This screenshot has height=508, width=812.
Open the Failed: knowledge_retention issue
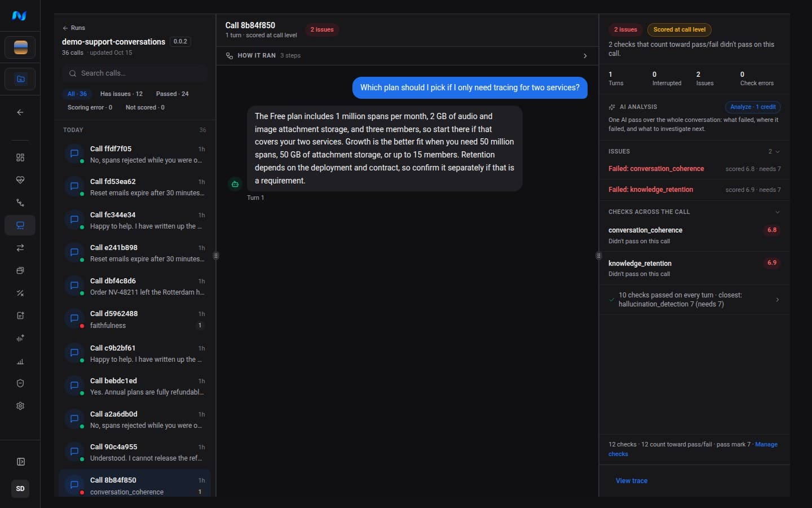pyautogui.click(x=694, y=190)
